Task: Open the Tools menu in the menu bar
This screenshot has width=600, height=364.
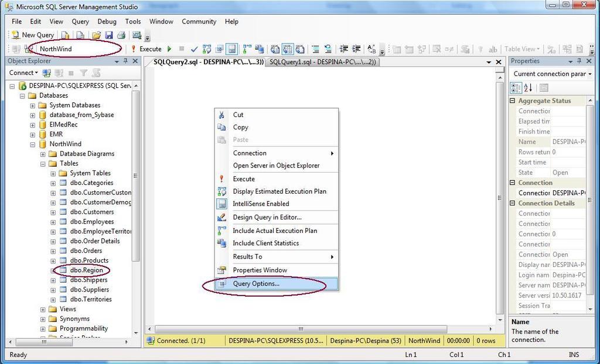Action: click(x=133, y=22)
